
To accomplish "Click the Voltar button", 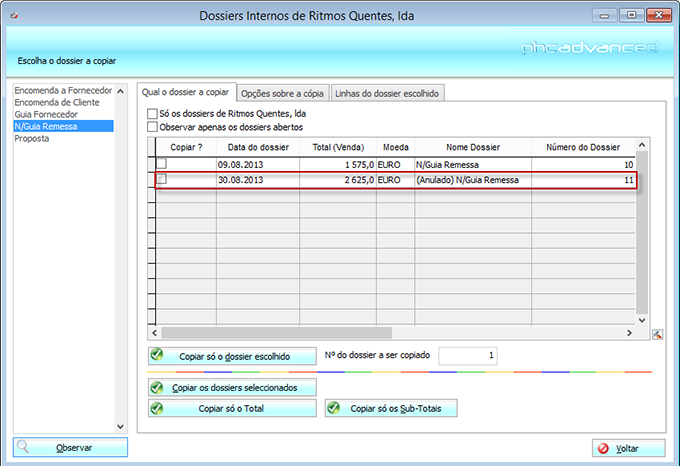I will point(628,448).
